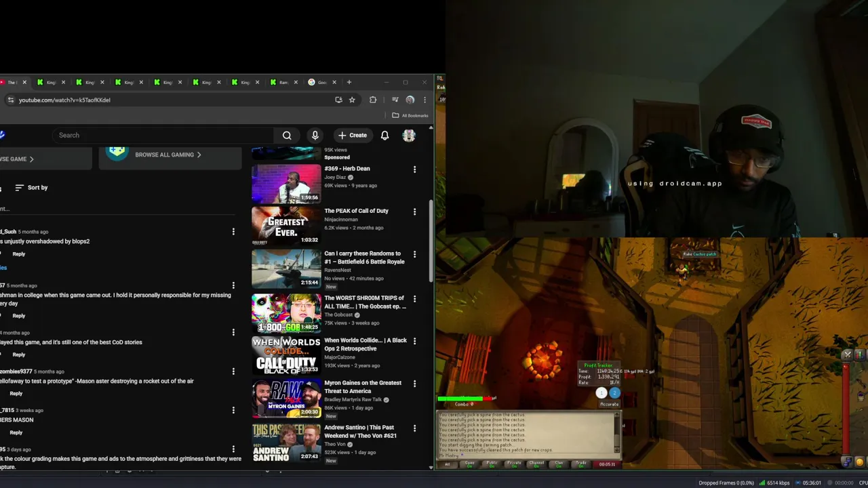Reply to 'responsible for my missing' comment
Viewport: 868px width, 488px height.
18,316
